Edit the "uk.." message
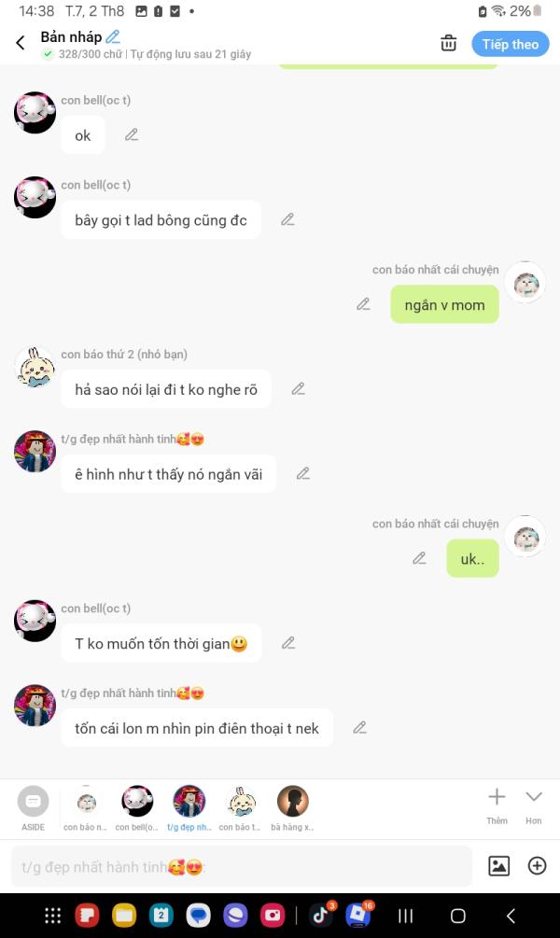This screenshot has height=938, width=560. [x=419, y=559]
